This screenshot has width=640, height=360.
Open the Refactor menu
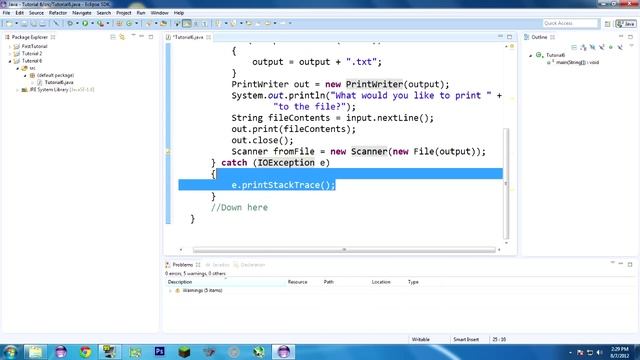58,13
